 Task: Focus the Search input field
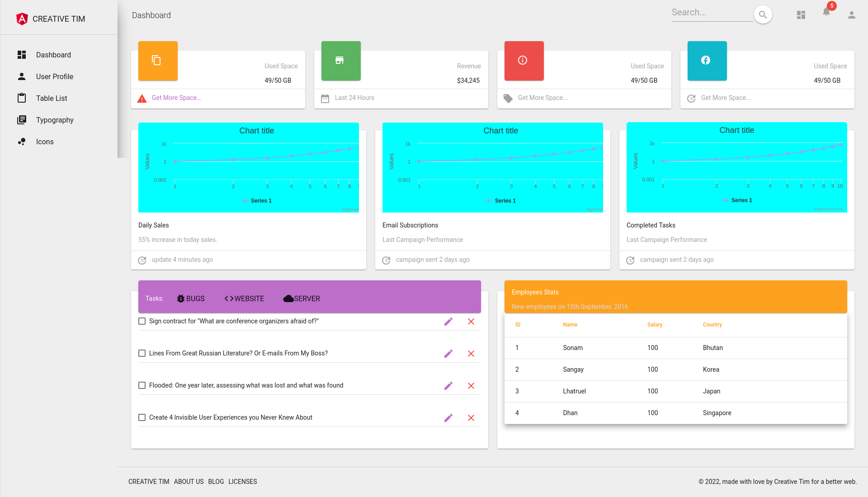712,13
